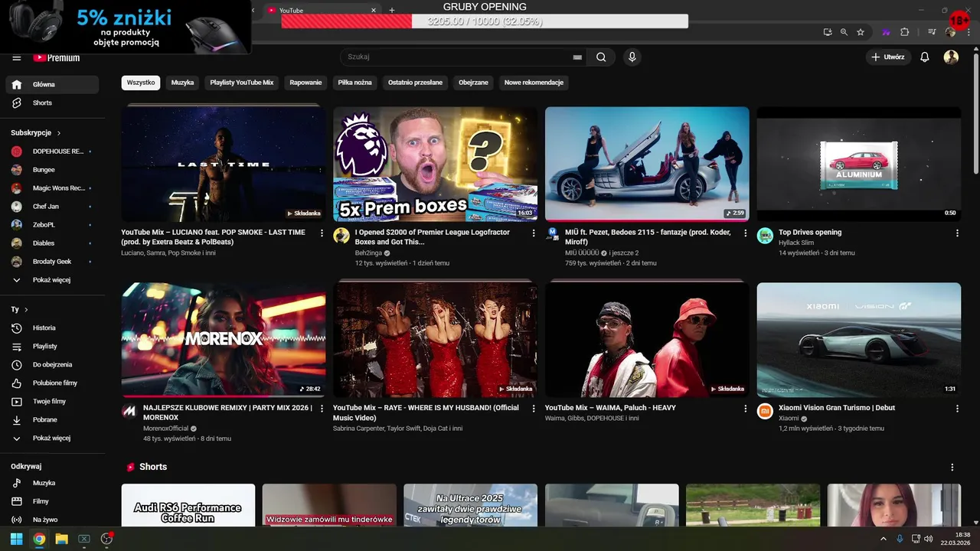This screenshot has height=551, width=980.
Task: Bookmark the page with the star icon
Action: tap(861, 32)
